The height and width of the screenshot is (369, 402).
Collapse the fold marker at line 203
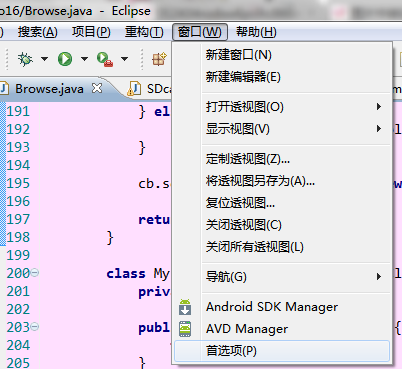pos(35,327)
